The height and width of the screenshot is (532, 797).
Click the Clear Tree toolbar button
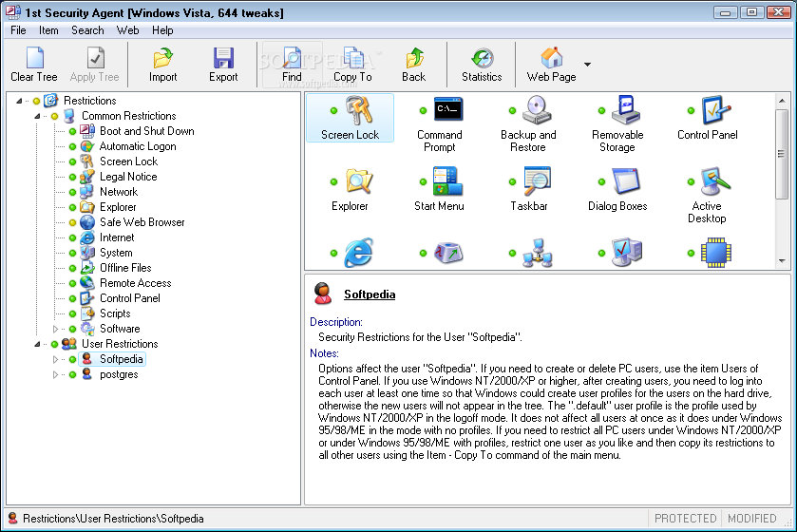[34, 65]
